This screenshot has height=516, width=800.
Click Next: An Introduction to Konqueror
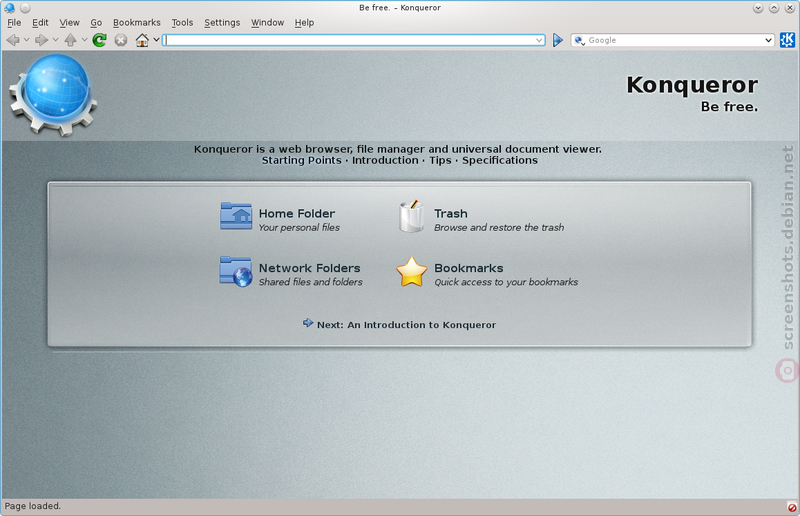(406, 325)
